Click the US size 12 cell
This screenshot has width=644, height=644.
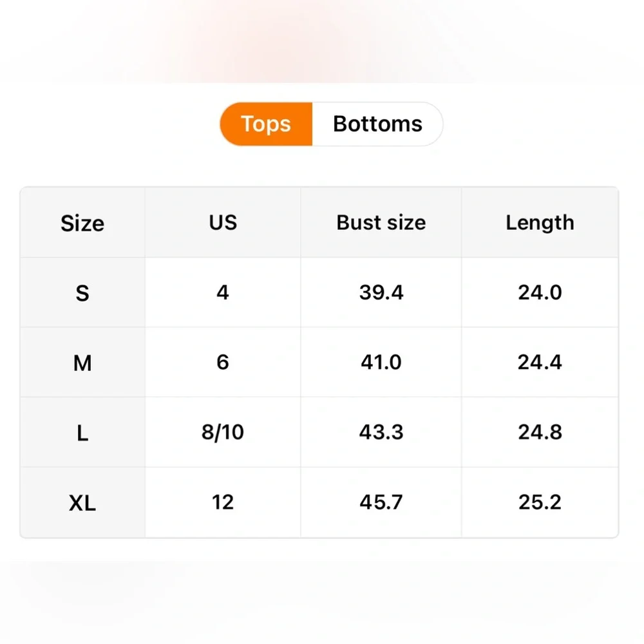click(x=223, y=502)
